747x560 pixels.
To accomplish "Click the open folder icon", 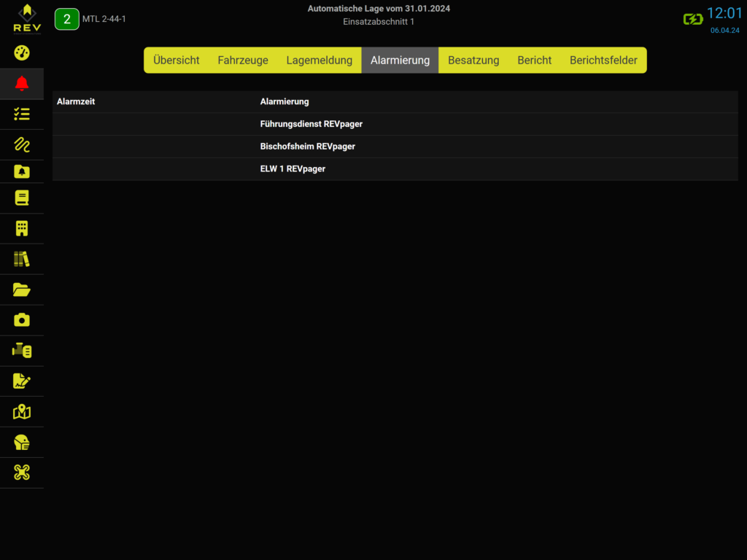I will point(22,289).
